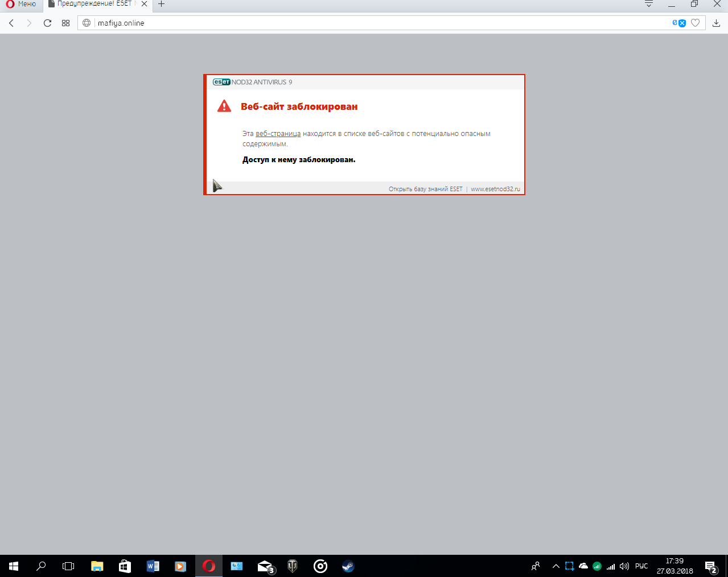Reload the blocked mafiya.online page
Viewport: 728px width, 577px height.
pyautogui.click(x=47, y=23)
